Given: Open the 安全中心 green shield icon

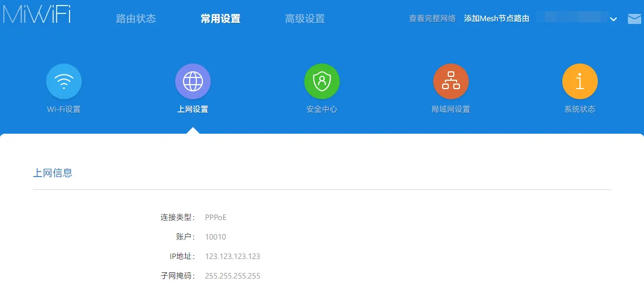Looking at the screenshot, I should pos(322,81).
